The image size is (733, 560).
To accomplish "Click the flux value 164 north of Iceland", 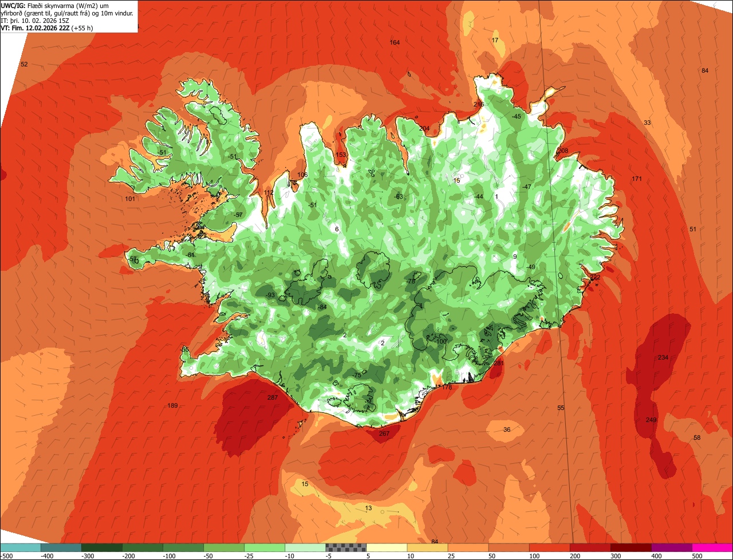I will click(395, 42).
